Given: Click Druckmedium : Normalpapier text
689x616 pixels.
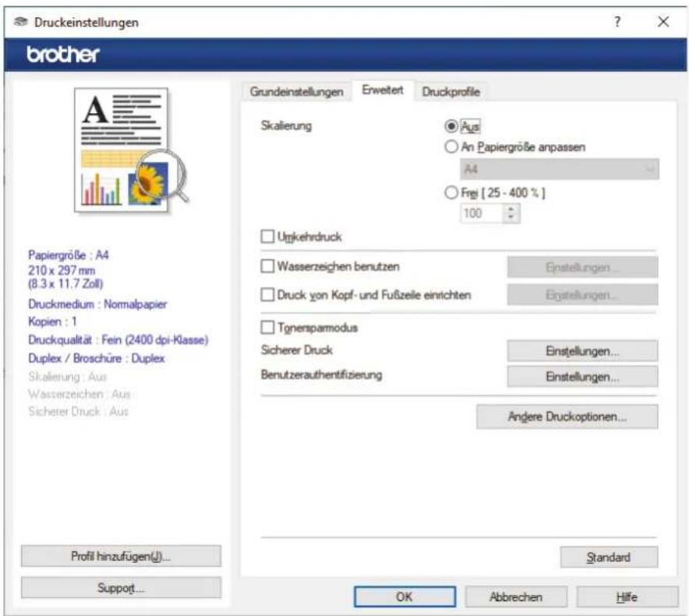Looking at the screenshot, I should [x=97, y=304].
